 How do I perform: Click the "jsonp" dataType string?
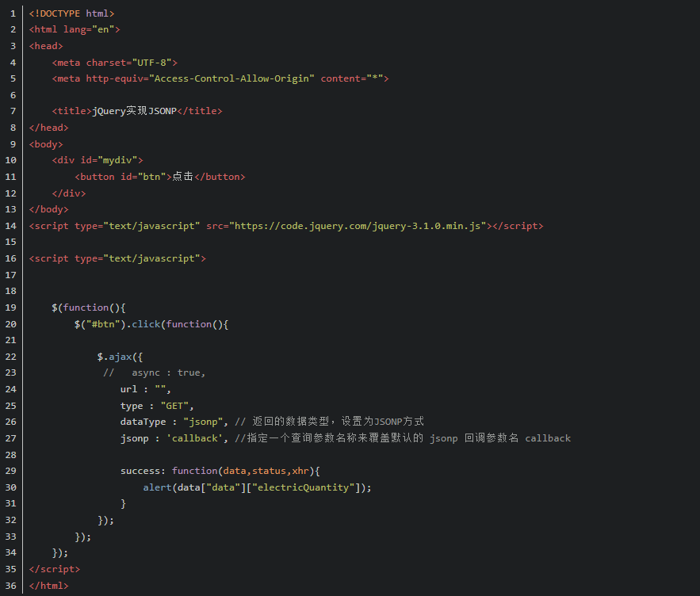[x=203, y=422]
